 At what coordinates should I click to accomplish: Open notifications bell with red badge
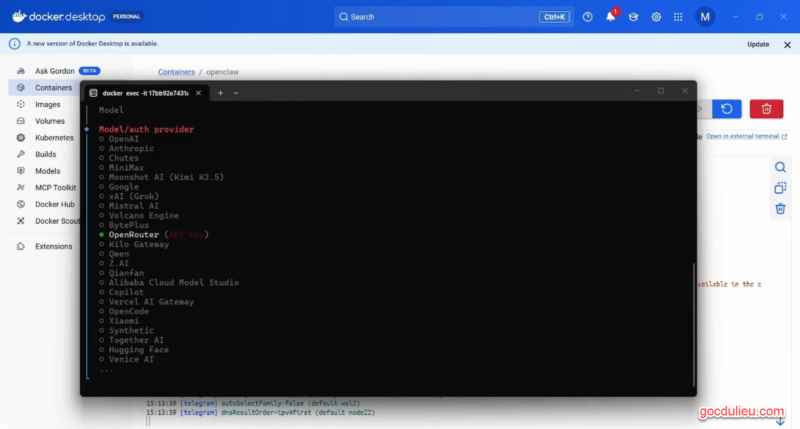[x=611, y=17]
